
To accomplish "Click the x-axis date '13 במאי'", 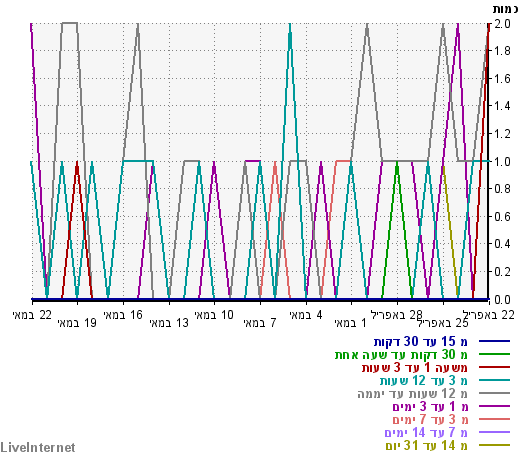I will tap(169, 323).
